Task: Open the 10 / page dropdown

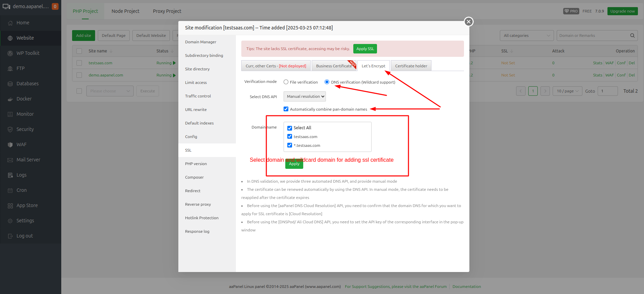Action: coord(567,91)
